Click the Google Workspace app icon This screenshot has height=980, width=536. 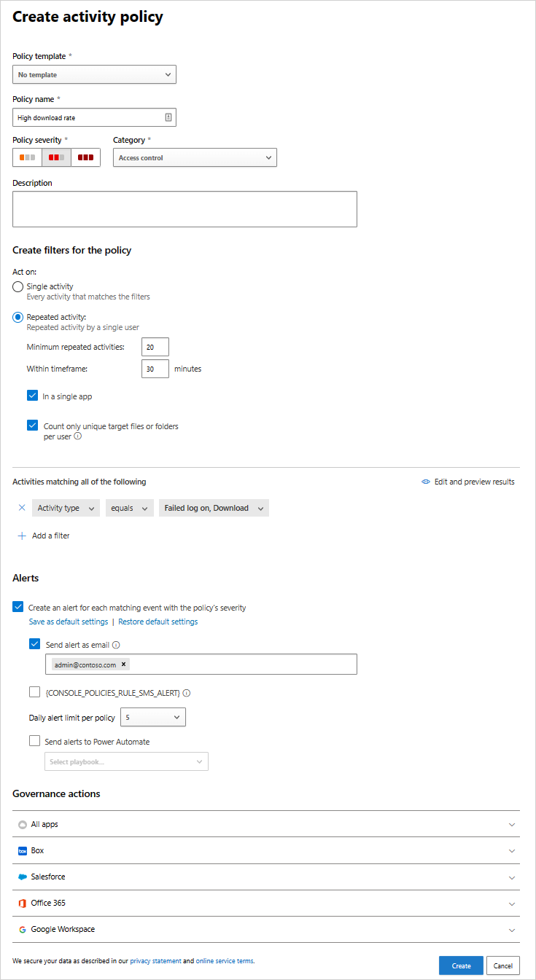point(23,928)
